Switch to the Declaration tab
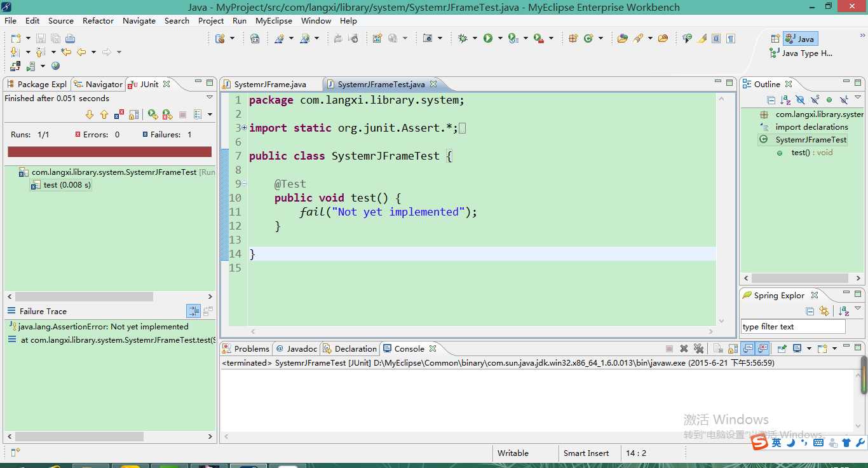This screenshot has height=468, width=868. coord(350,348)
